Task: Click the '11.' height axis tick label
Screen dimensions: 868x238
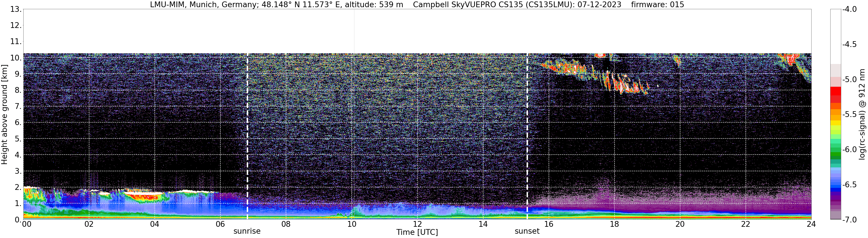Action: (x=16, y=41)
